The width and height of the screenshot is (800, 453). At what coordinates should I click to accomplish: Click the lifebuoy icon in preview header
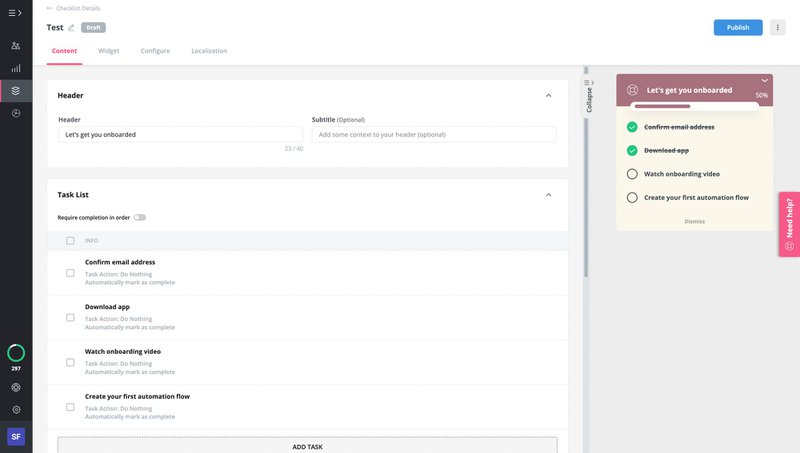632,90
